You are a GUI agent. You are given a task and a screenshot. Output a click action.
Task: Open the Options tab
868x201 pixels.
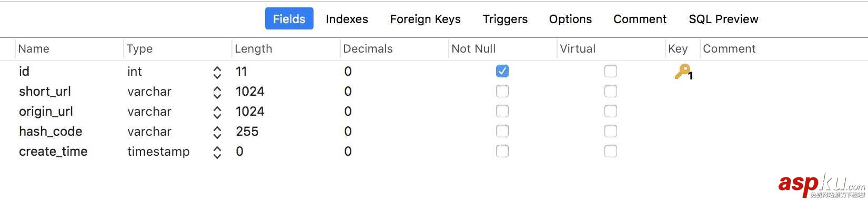(x=570, y=19)
